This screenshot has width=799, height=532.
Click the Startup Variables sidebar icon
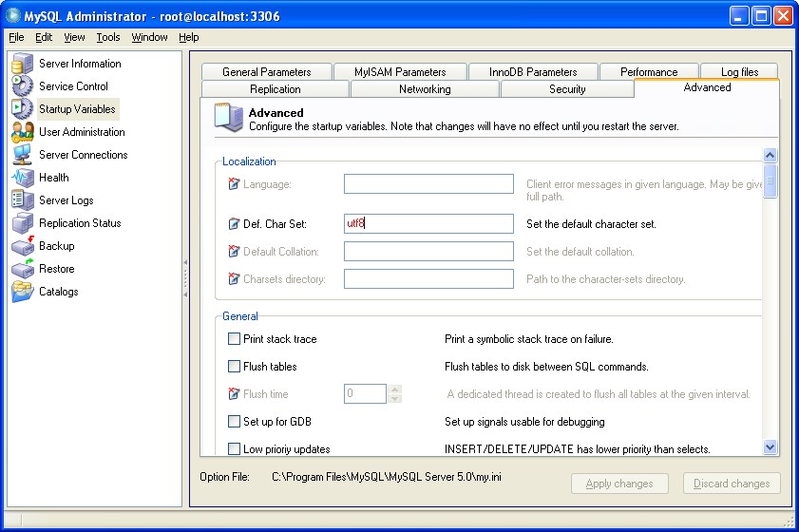click(x=23, y=109)
